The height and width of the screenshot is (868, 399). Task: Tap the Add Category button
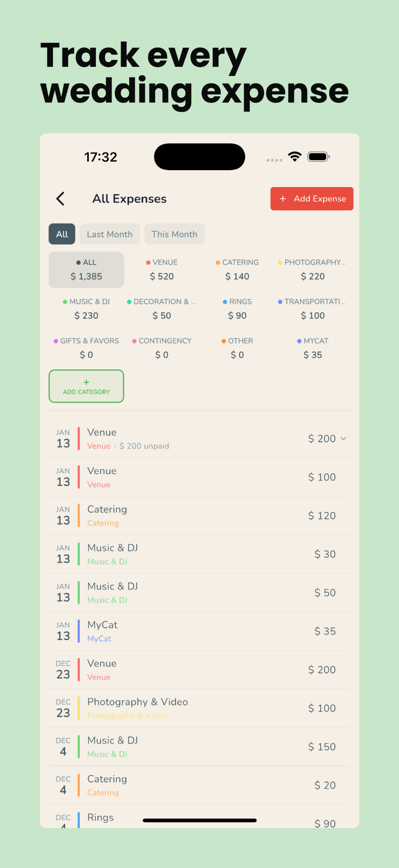(86, 386)
